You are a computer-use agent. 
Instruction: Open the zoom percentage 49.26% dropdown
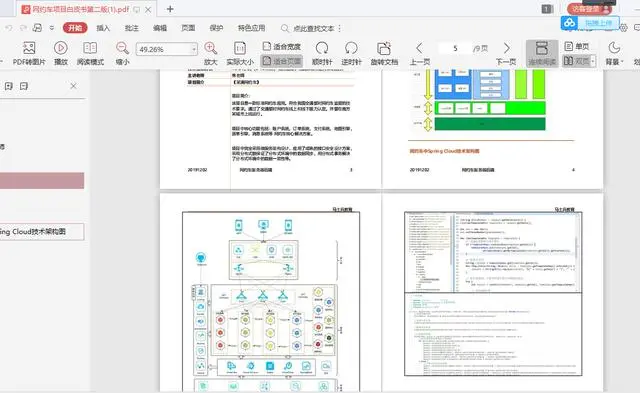click(194, 49)
